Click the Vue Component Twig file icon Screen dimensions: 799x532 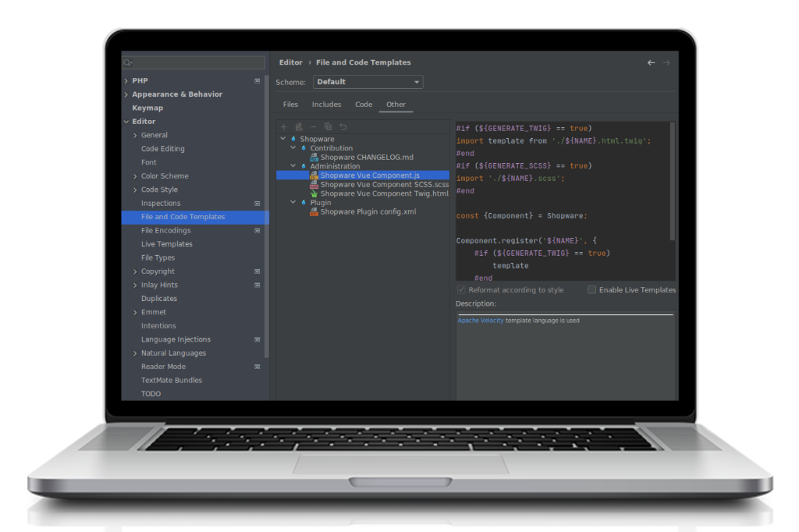[x=314, y=193]
